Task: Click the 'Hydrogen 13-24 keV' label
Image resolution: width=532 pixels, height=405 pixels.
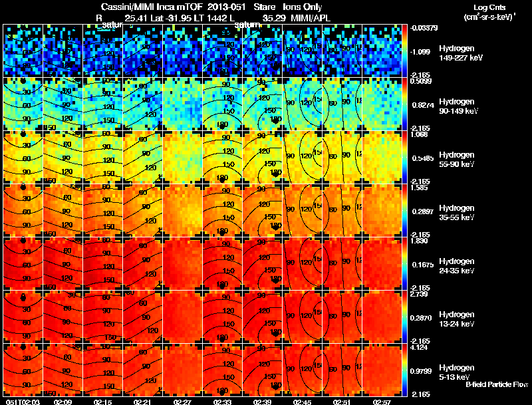Action: tap(456, 319)
